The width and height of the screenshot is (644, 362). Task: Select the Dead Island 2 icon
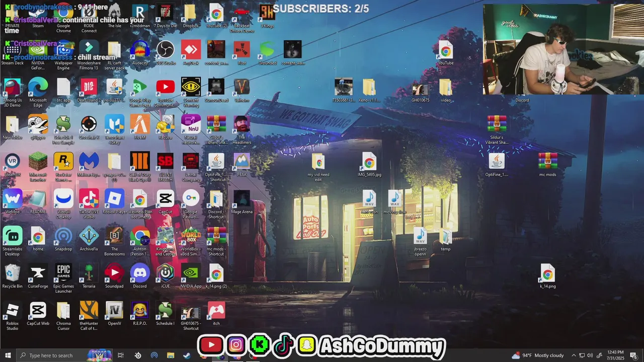point(89,90)
